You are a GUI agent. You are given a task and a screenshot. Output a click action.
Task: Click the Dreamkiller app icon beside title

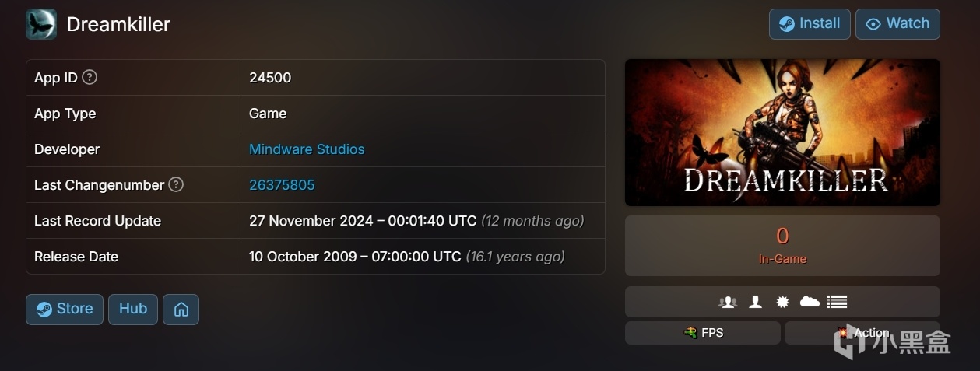40,24
